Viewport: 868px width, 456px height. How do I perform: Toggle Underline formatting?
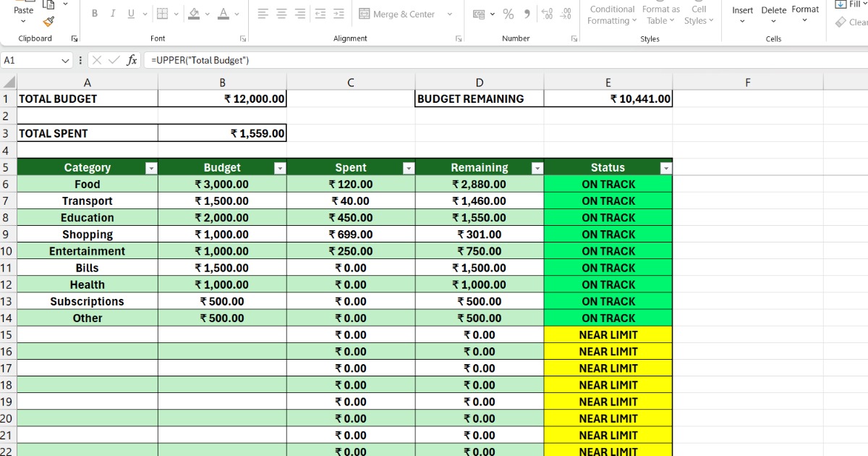(131, 14)
